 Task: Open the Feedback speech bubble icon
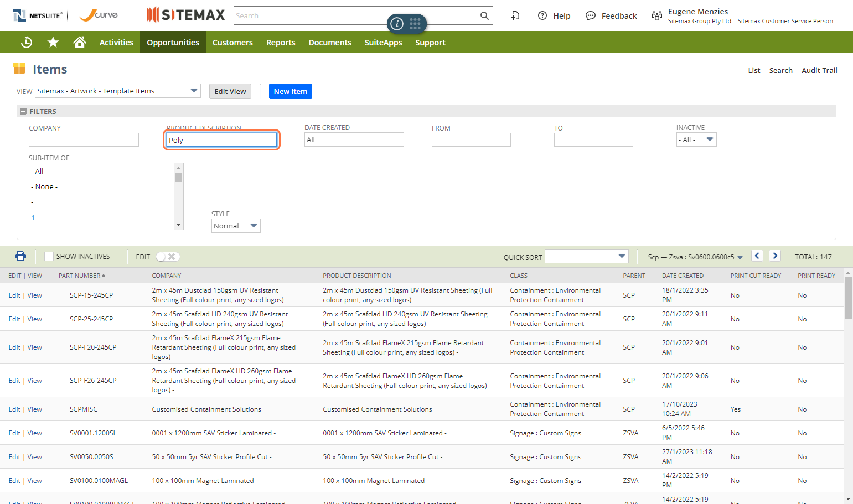(x=591, y=15)
